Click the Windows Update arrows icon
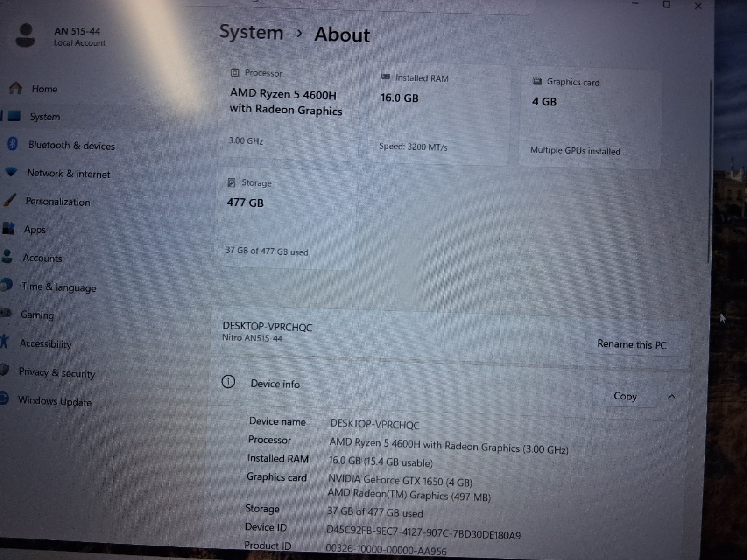 pyautogui.click(x=4, y=398)
